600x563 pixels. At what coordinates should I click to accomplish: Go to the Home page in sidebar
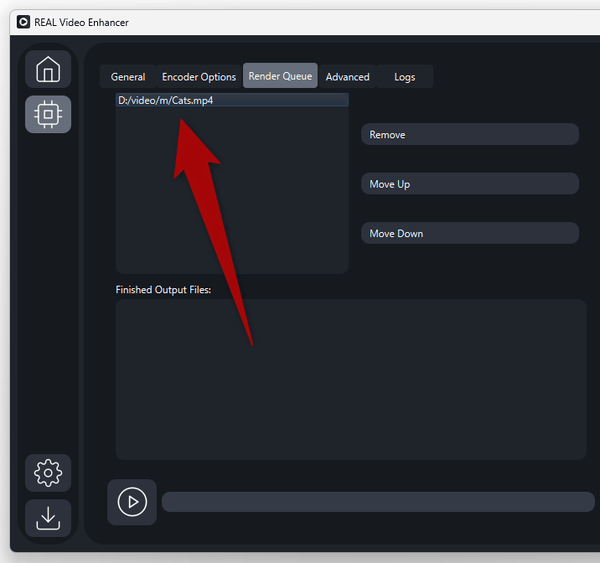coord(48,69)
